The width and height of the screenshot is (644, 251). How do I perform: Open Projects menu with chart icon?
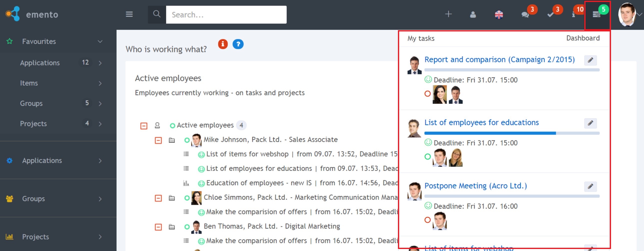[x=58, y=237]
